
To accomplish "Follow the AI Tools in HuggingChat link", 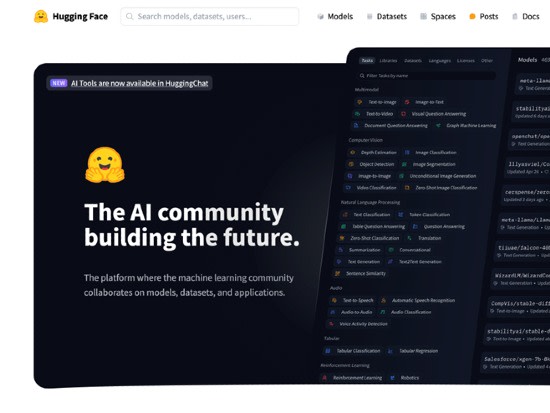I will point(140,83).
